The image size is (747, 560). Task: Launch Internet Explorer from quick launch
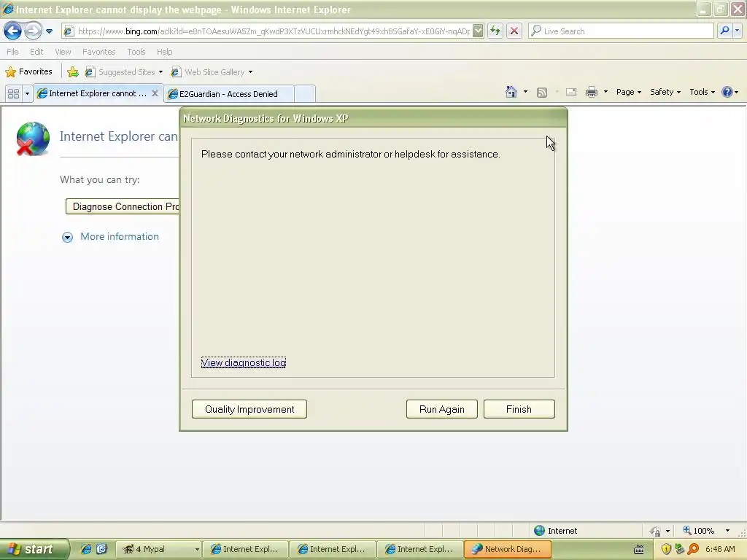86,549
